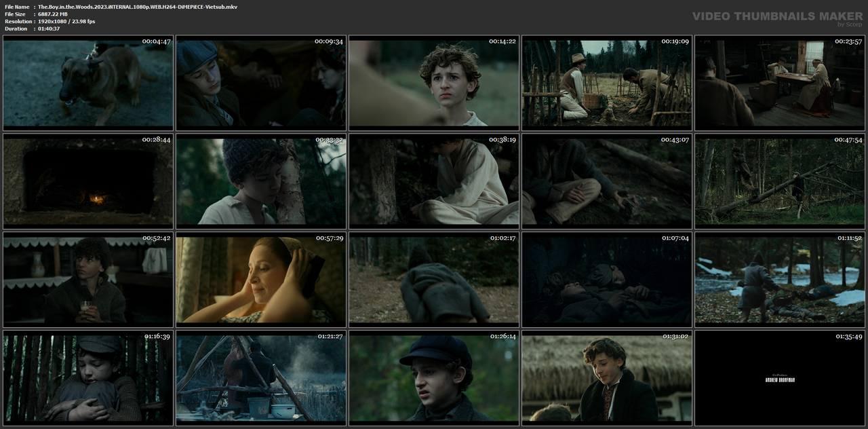Select the campfire tripod frame at 01:21:27
868x429 pixels.
click(x=261, y=378)
